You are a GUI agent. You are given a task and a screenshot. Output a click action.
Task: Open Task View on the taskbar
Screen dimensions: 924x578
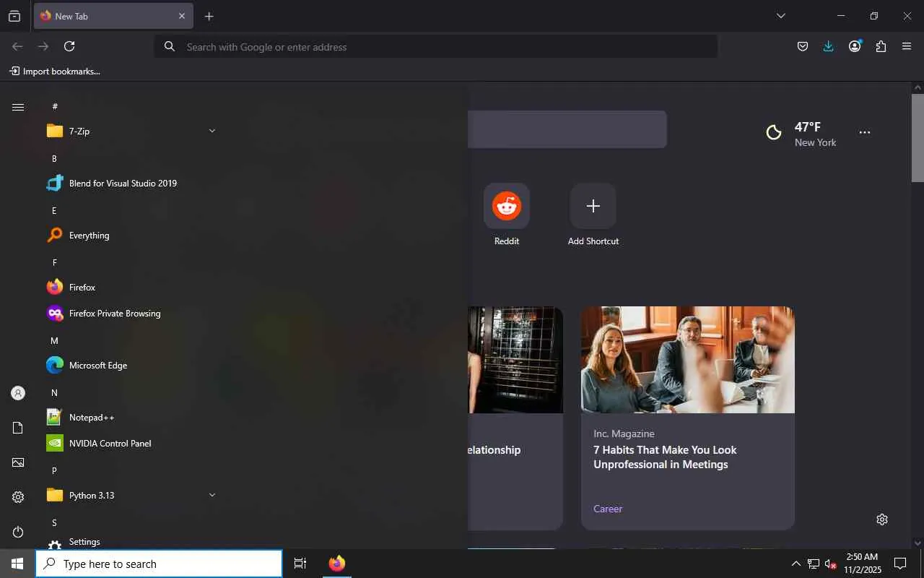[300, 564]
